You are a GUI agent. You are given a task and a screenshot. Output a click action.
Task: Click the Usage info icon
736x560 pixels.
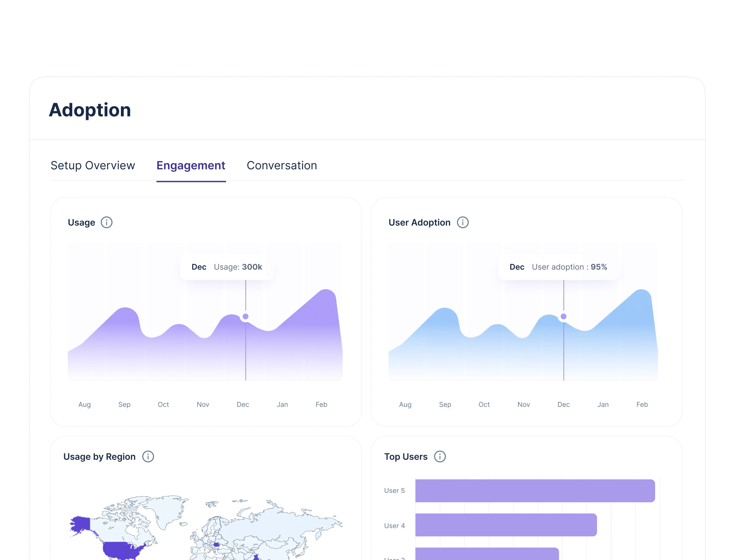click(106, 222)
